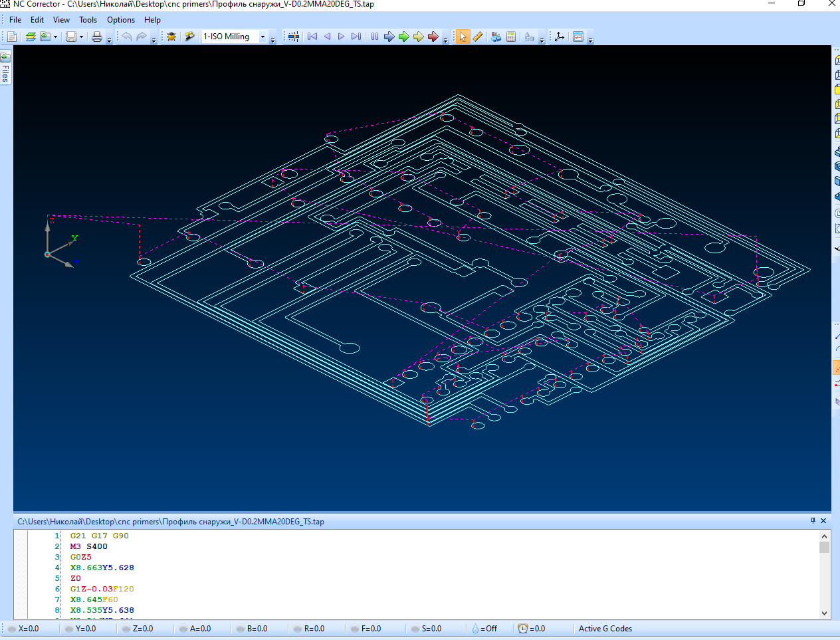Image resolution: width=840 pixels, height=640 pixels.
Task: Click the New file icon
Action: [x=12, y=37]
